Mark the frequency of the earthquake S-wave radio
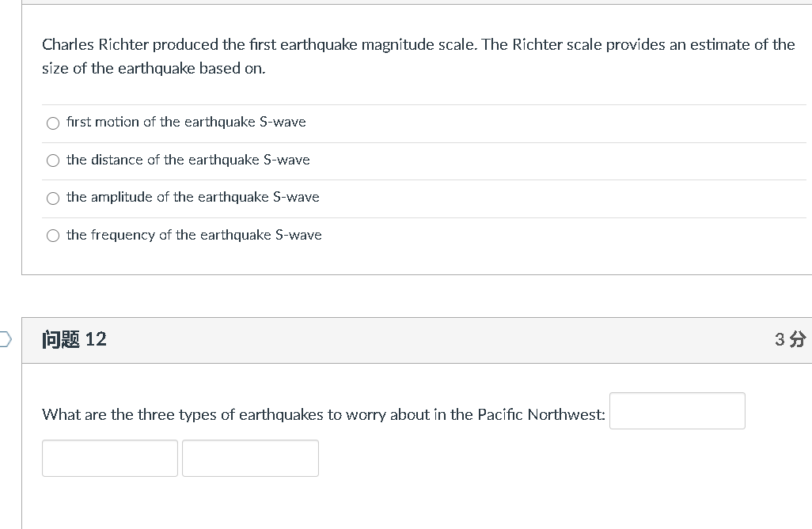The image size is (812, 529). (x=53, y=236)
